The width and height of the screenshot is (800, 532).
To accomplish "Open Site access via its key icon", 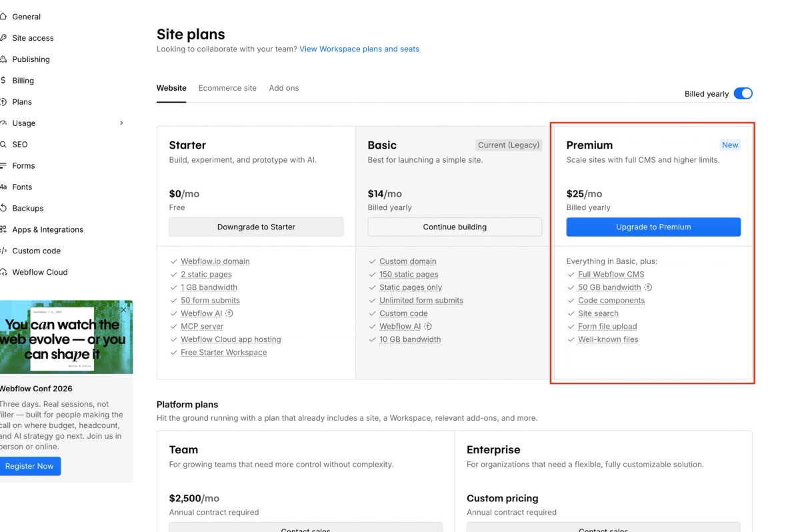I will click(3, 38).
